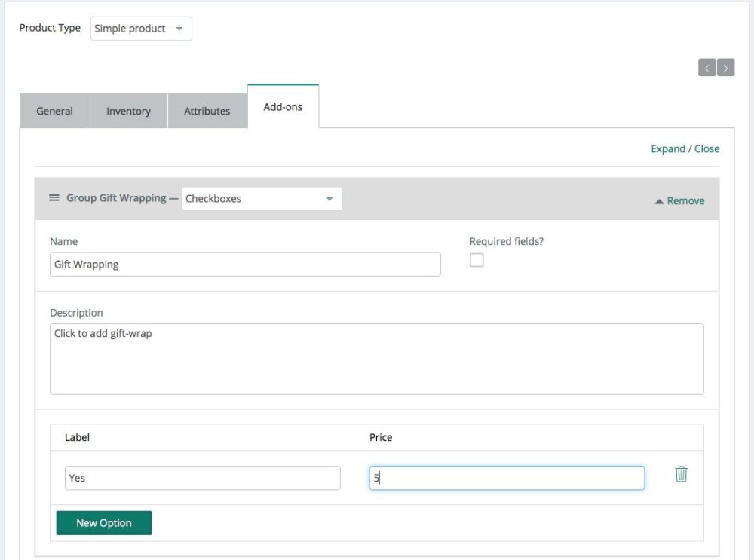This screenshot has width=754, height=560.
Task: Click the next arrow button
Action: (x=726, y=68)
